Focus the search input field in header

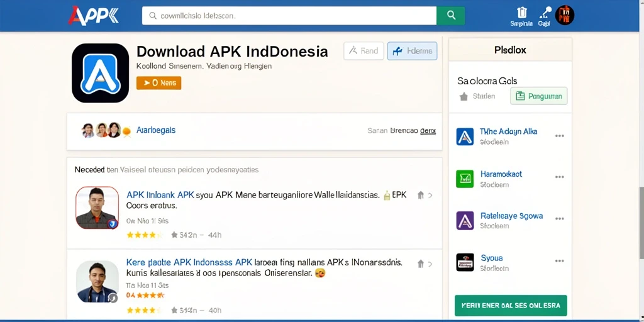tap(289, 16)
